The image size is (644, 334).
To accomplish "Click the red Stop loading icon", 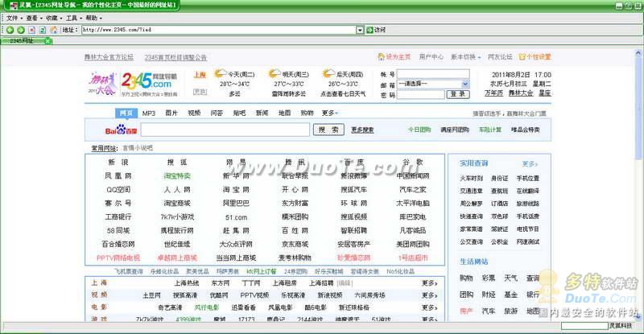I will (31, 30).
